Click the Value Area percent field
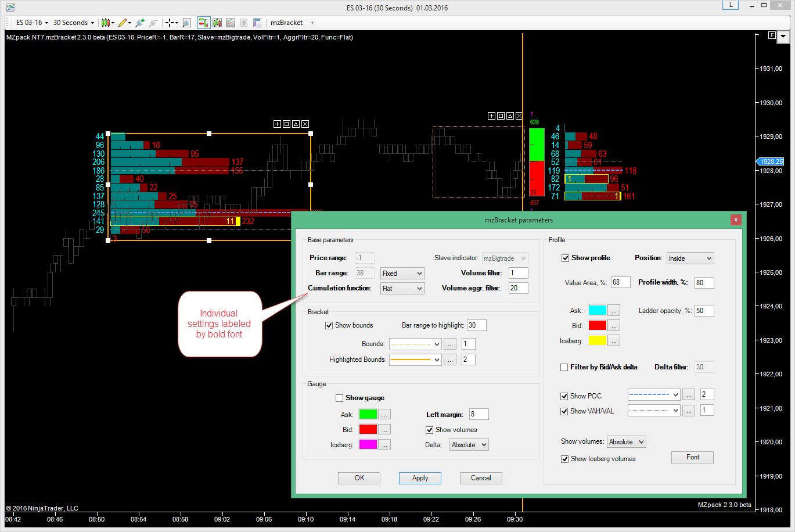The image size is (795, 532). (621, 282)
